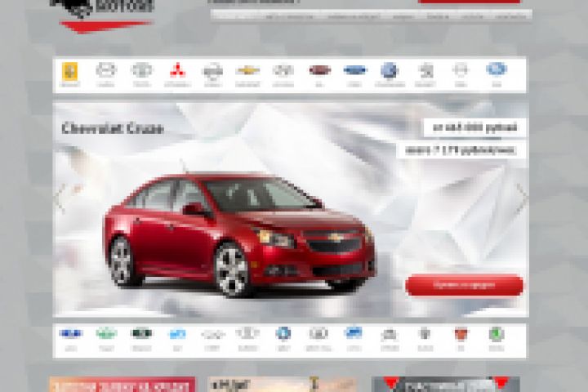Click the Cruze total price label
The width and height of the screenshot is (588, 392).
(474, 127)
